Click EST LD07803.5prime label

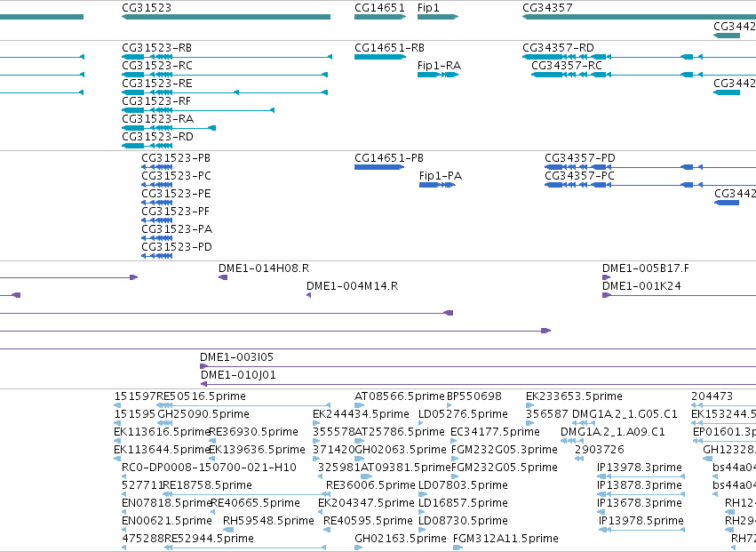(463, 485)
